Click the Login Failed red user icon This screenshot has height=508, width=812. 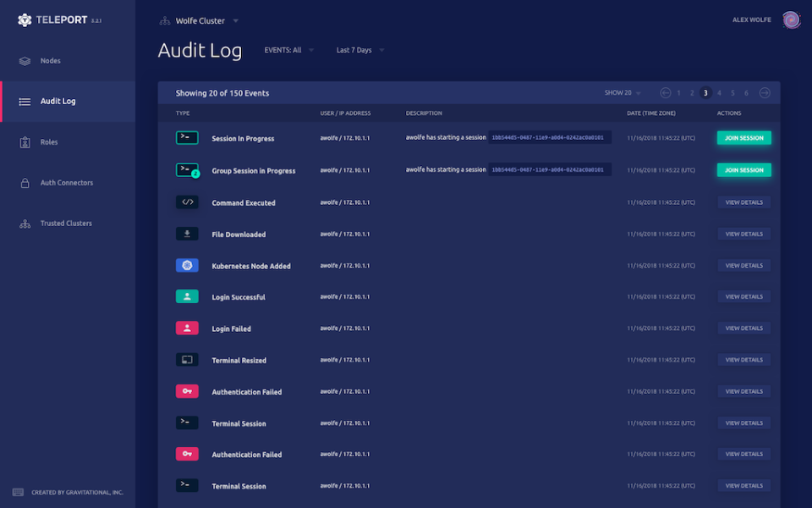187,329
